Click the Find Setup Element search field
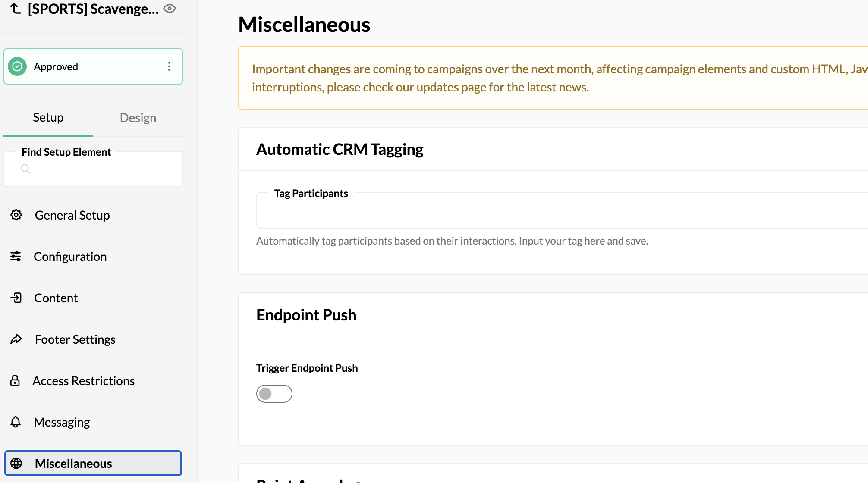The height and width of the screenshot is (483, 868). pos(93,169)
